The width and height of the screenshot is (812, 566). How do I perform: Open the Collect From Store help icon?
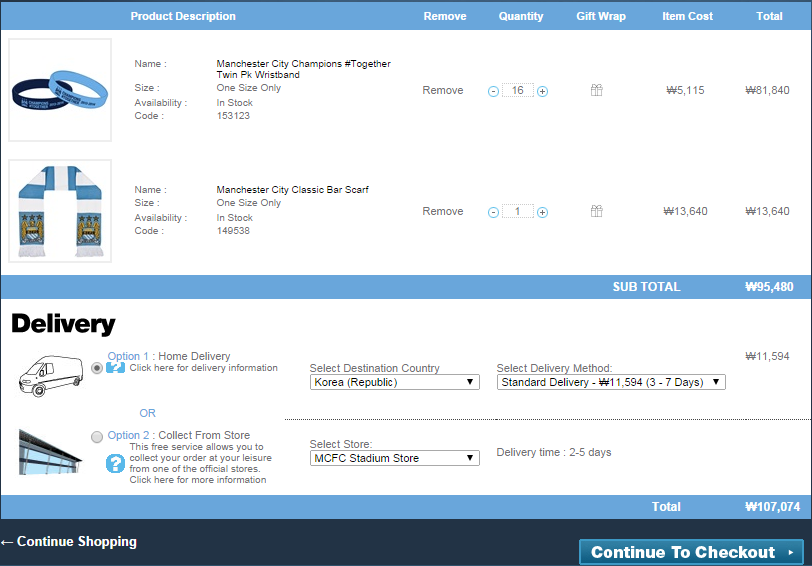point(115,463)
